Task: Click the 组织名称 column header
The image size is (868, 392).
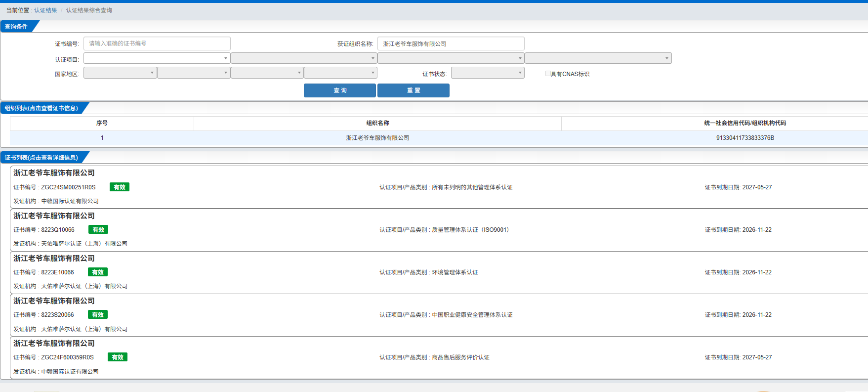Action: tap(377, 123)
